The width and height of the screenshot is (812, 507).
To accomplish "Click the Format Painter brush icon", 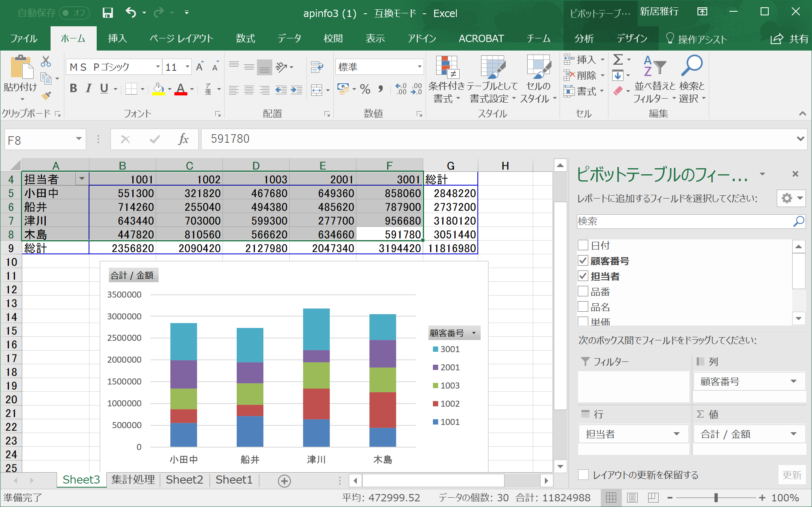I will pyautogui.click(x=46, y=96).
